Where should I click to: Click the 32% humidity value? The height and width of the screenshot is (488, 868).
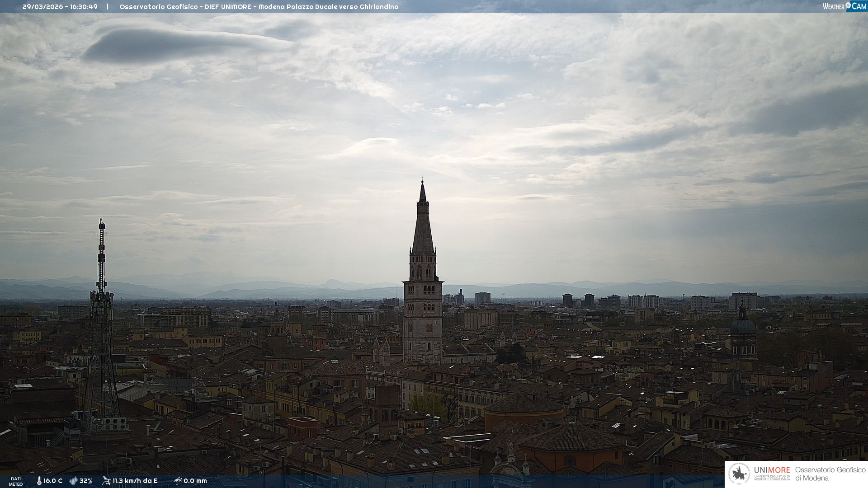pyautogui.click(x=86, y=481)
